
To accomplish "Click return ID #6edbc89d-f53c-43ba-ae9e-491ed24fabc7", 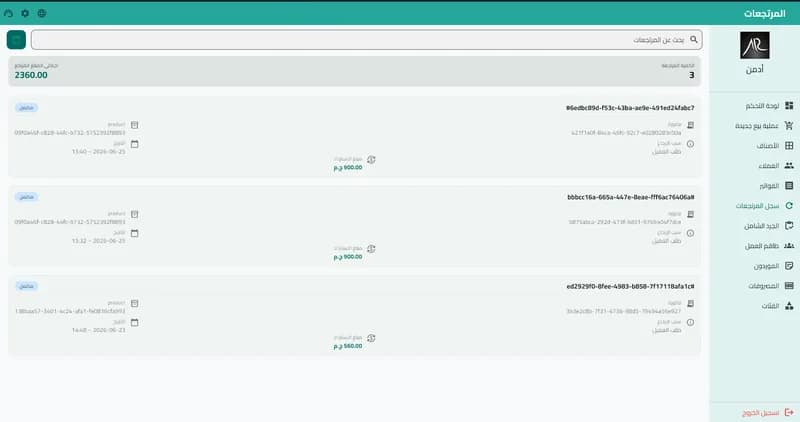I will point(630,108).
